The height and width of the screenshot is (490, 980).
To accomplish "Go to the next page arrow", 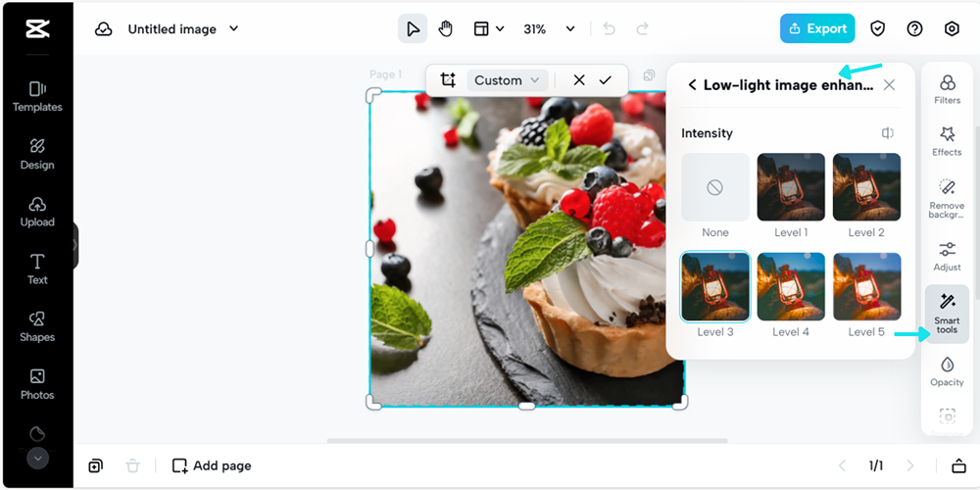I will [910, 465].
